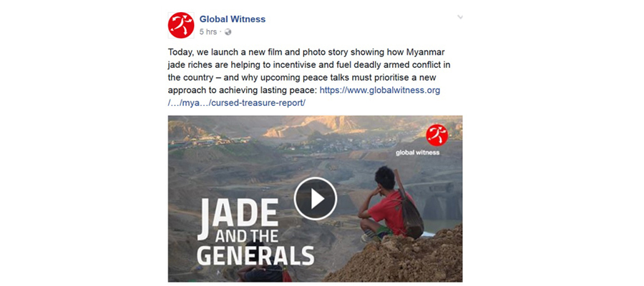Open the '5 hrs' post timestamp
The image size is (644, 286).
[x=208, y=31]
